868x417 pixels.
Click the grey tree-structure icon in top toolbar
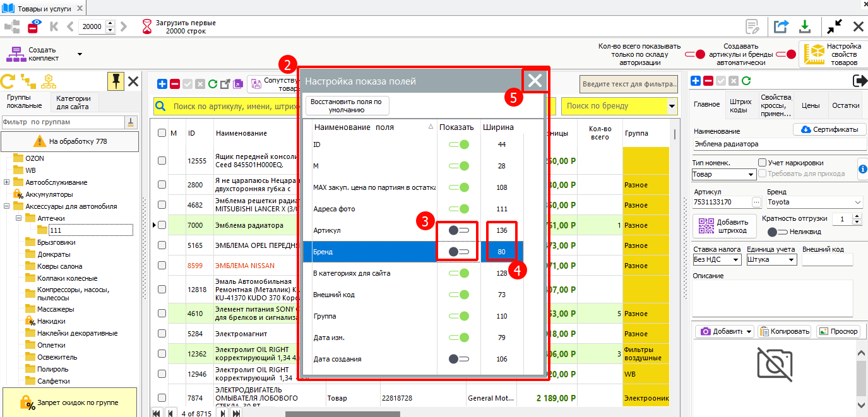pyautogui.click(x=12, y=26)
